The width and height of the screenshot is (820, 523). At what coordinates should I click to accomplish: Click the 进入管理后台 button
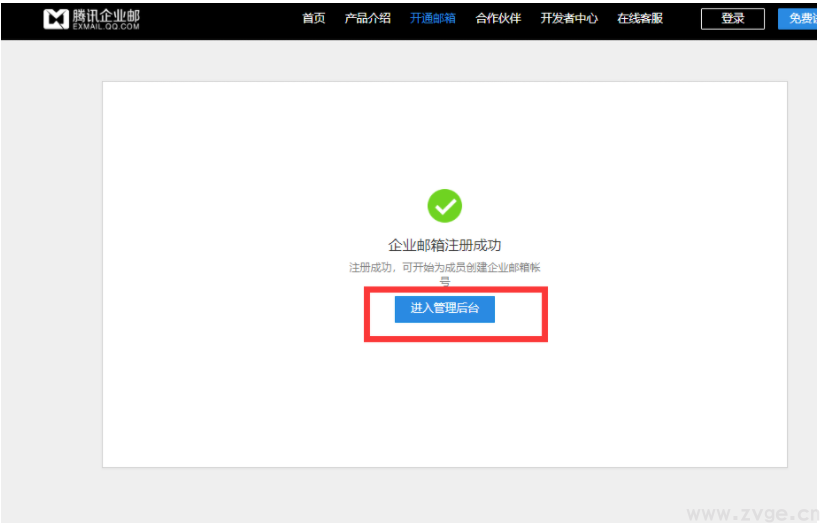click(x=445, y=308)
